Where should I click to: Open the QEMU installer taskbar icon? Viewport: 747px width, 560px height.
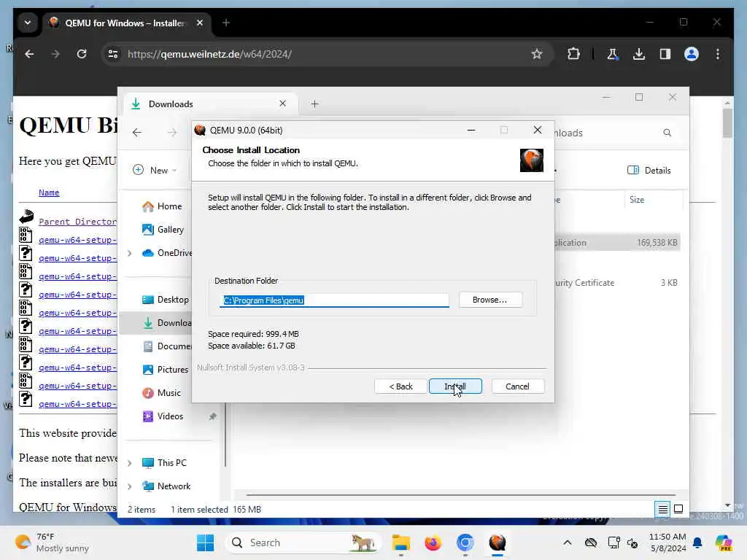(497, 542)
